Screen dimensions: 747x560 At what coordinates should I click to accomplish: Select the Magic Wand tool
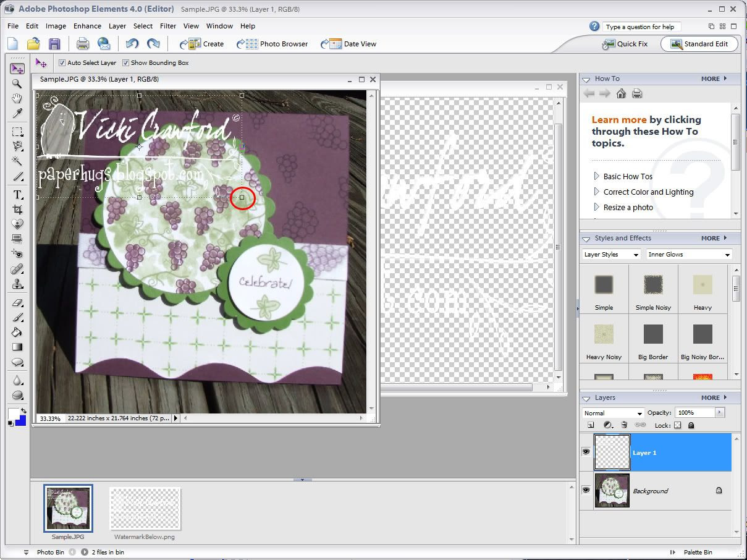[x=17, y=161]
